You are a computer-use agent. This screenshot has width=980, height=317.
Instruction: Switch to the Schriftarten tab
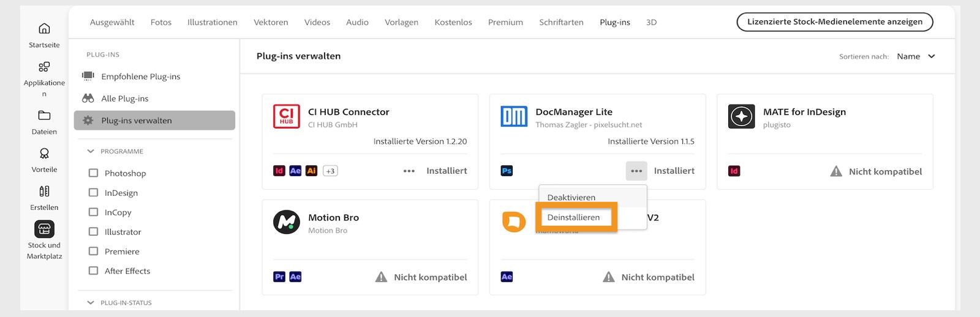[561, 22]
